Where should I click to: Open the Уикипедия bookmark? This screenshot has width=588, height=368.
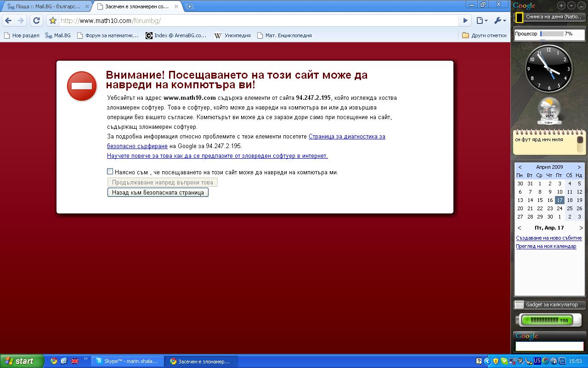point(233,35)
